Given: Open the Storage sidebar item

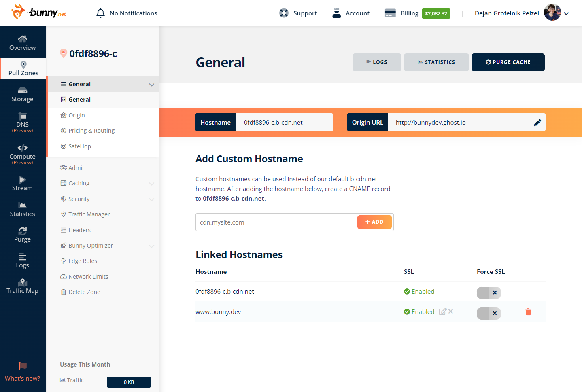Looking at the screenshot, I should point(23,95).
